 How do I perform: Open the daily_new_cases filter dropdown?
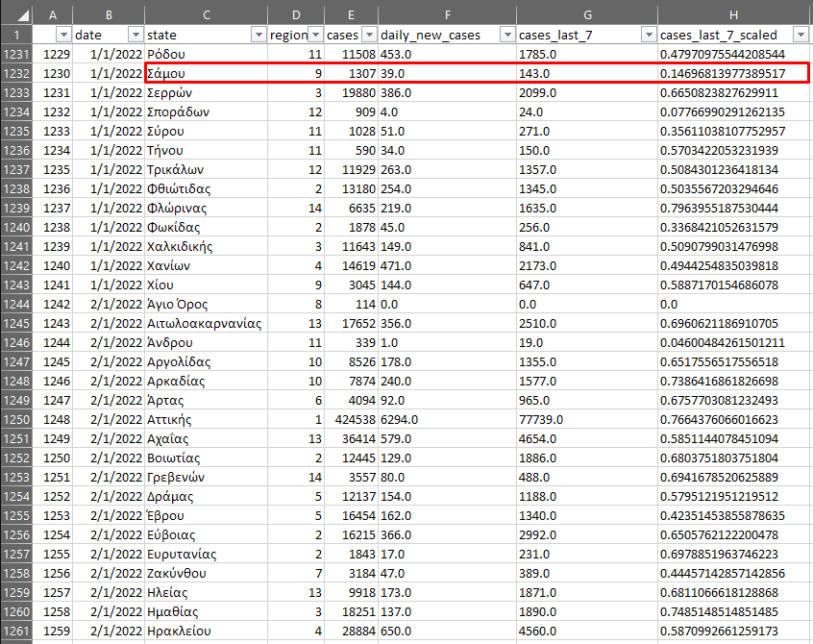click(507, 35)
